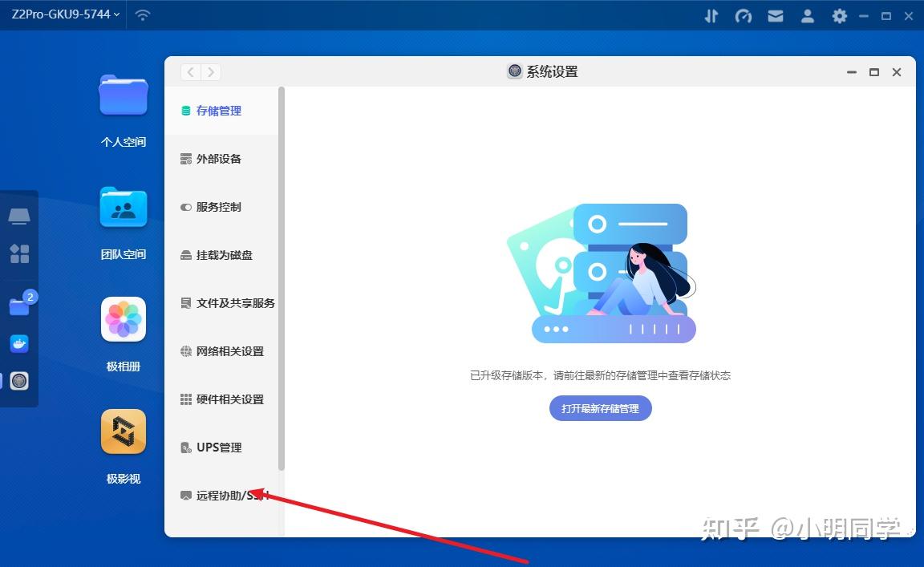Open the performance monitor gauge icon

pos(743,14)
